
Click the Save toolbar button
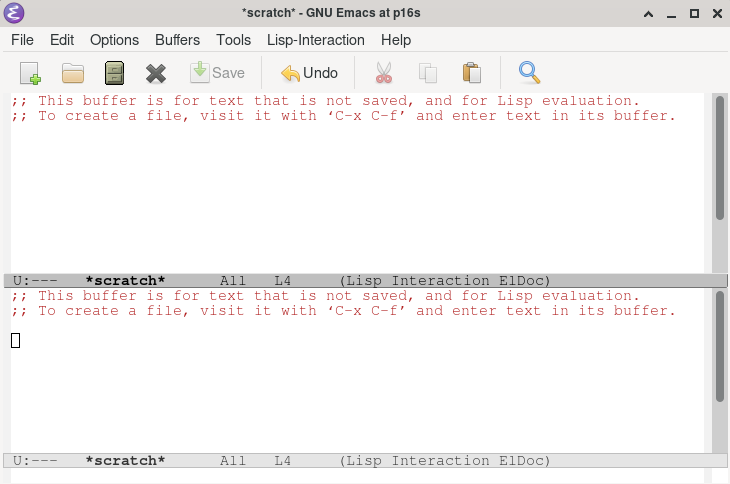(x=217, y=73)
